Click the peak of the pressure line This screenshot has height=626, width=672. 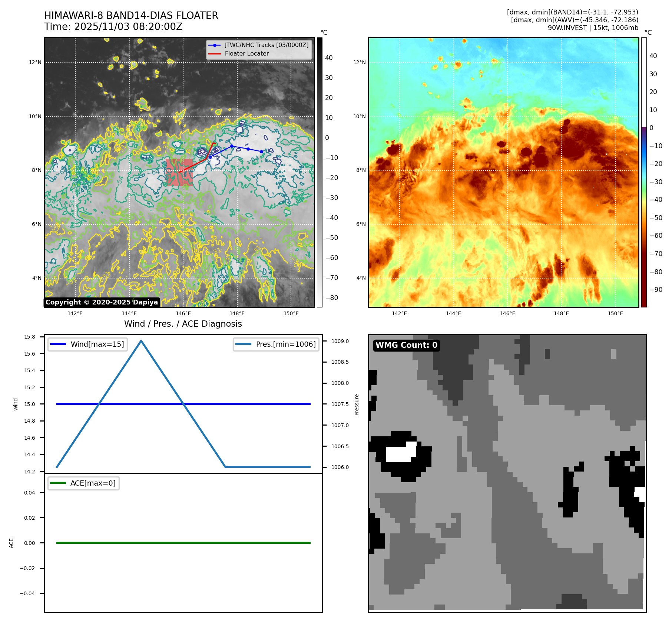(141, 341)
